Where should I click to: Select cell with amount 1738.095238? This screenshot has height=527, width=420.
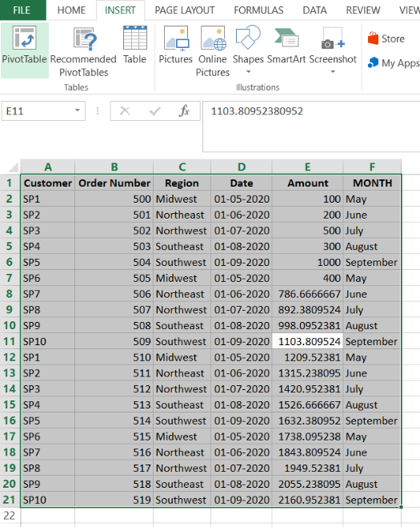(307, 436)
